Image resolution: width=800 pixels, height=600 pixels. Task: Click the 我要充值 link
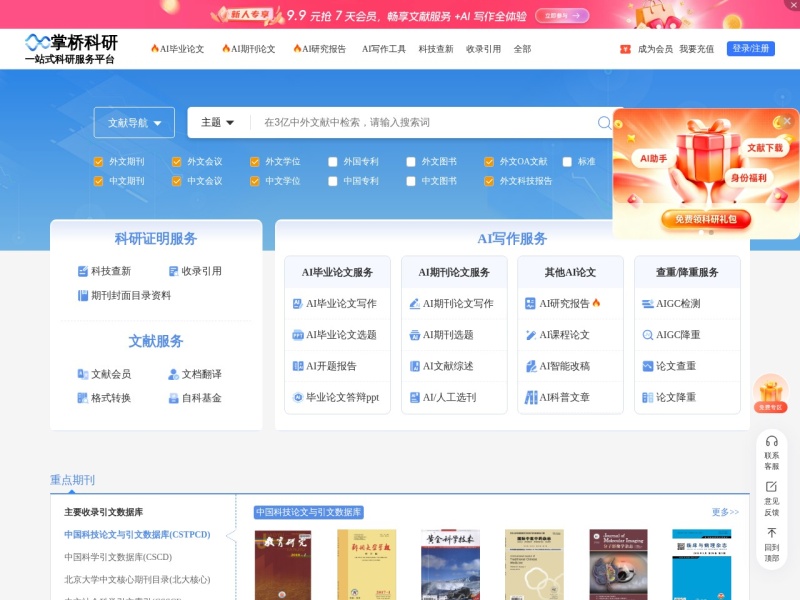pyautogui.click(x=696, y=49)
